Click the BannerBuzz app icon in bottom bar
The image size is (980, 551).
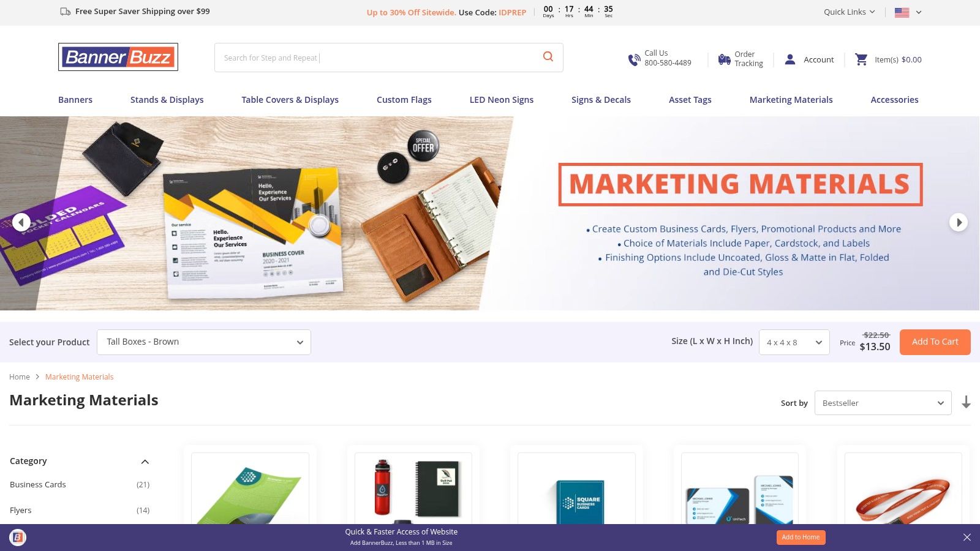pyautogui.click(x=18, y=538)
